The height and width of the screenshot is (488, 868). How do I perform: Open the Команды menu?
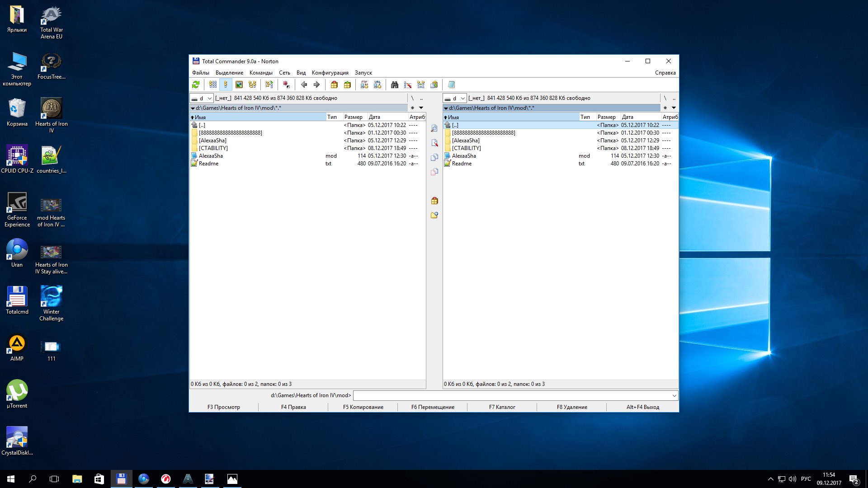261,73
